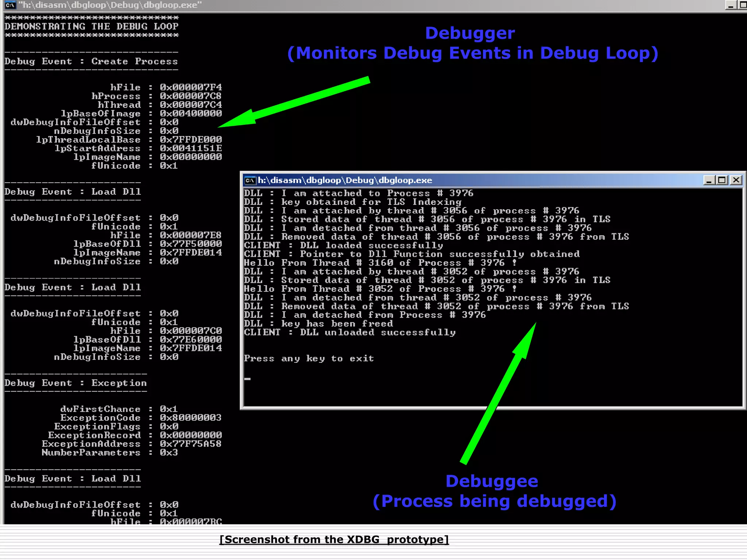Click the 'Screenshot from the XDBG prototype' caption
The width and height of the screenshot is (747, 560).
334,539
